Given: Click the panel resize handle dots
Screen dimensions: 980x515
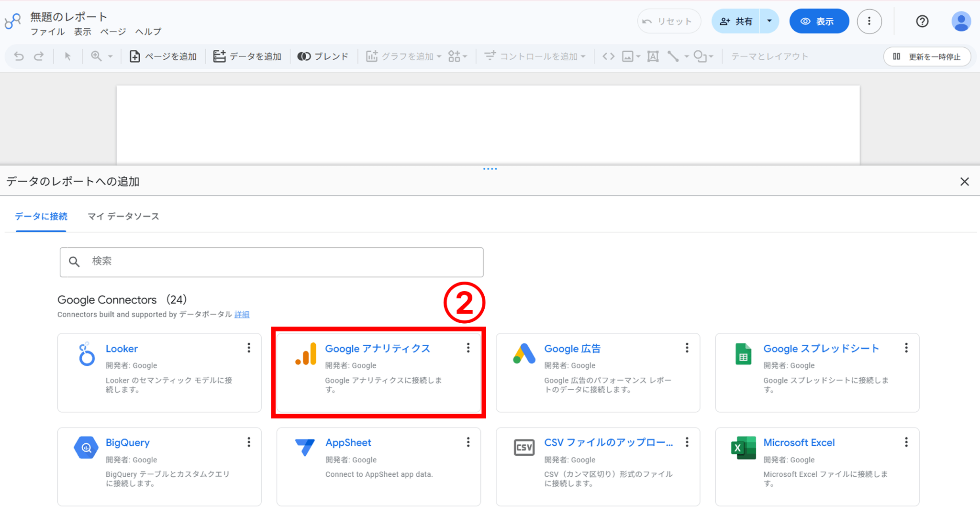Looking at the screenshot, I should coord(490,169).
